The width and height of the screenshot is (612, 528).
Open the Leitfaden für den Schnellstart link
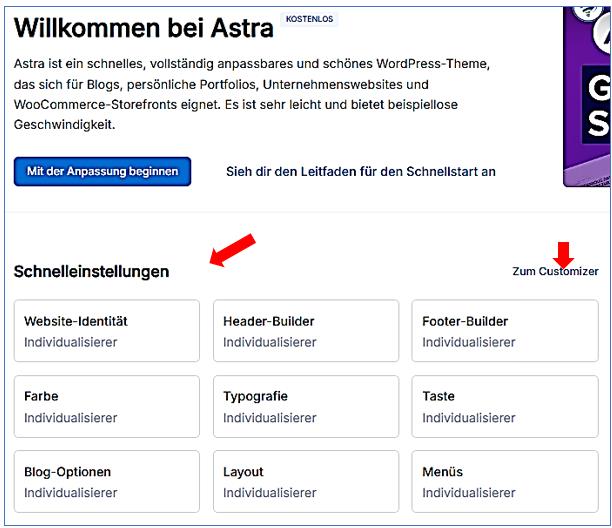click(361, 171)
